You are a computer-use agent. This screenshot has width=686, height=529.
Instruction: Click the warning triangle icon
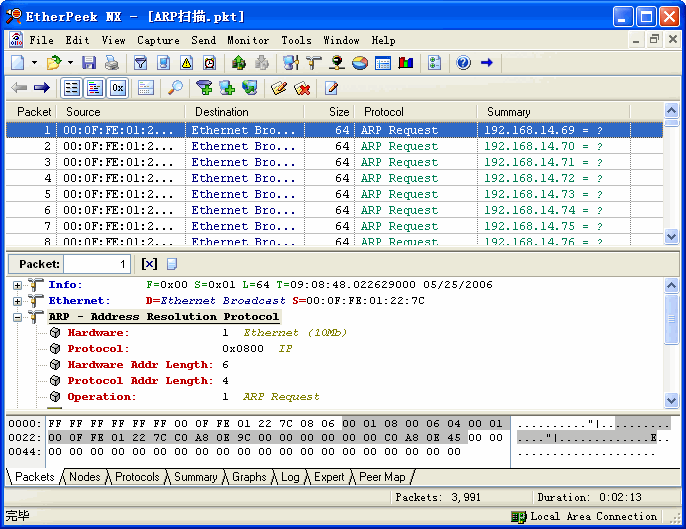coord(187,63)
